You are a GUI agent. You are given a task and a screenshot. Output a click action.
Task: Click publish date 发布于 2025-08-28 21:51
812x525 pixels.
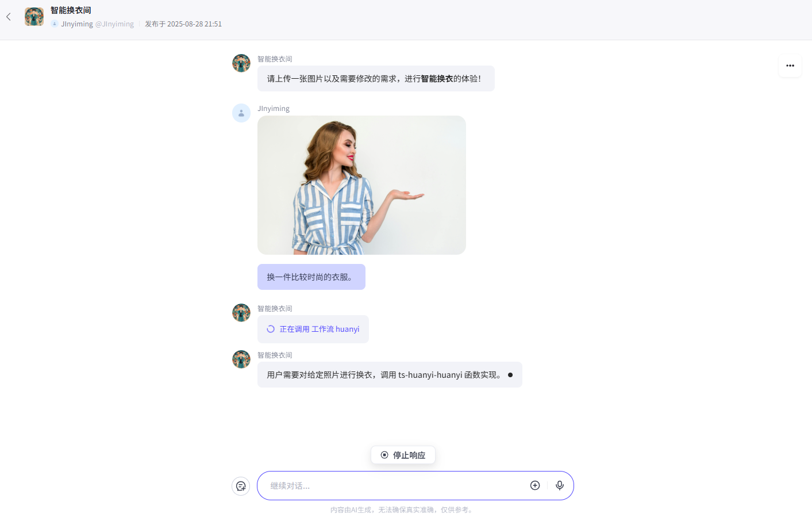coord(183,24)
